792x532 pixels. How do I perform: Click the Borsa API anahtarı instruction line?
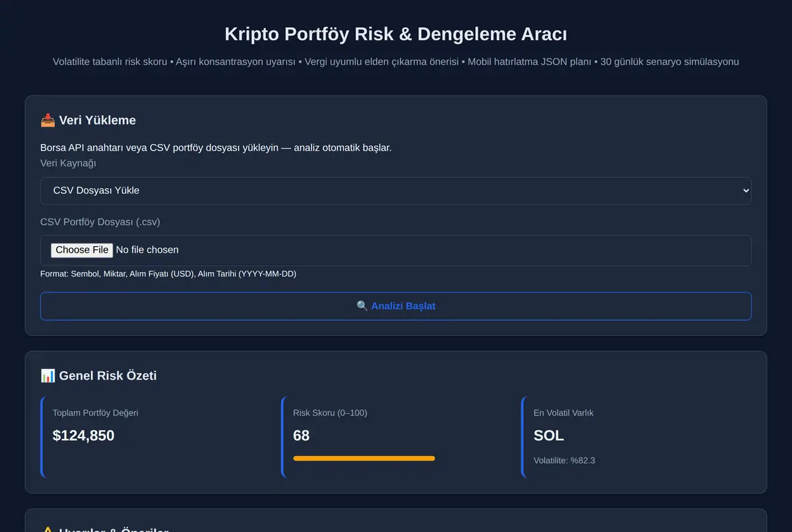pyautogui.click(x=216, y=147)
